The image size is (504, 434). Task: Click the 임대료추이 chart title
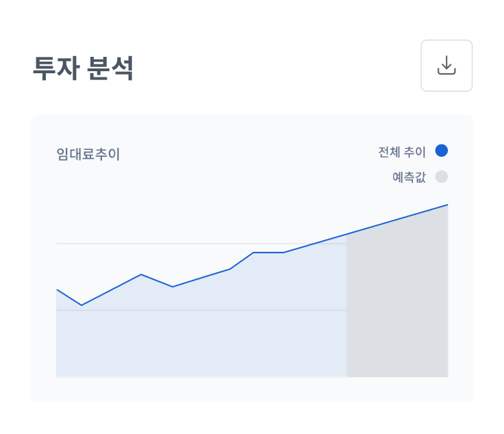[88, 154]
